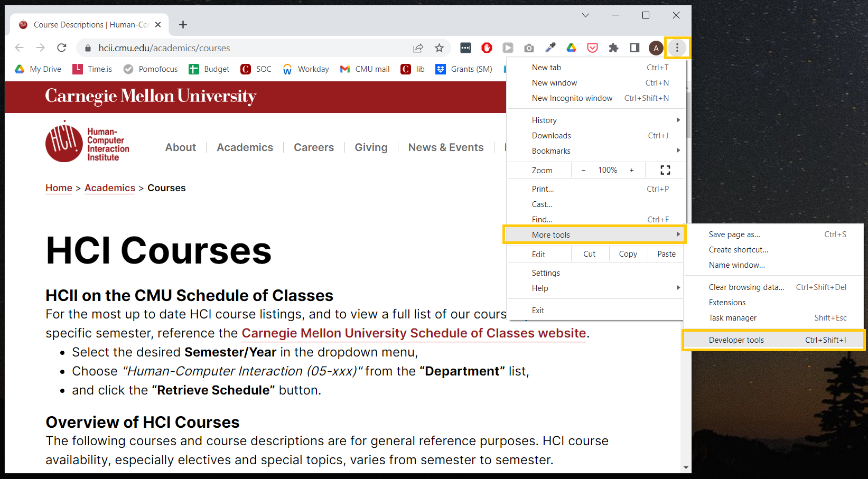Open a new tab with plus button

183,25
